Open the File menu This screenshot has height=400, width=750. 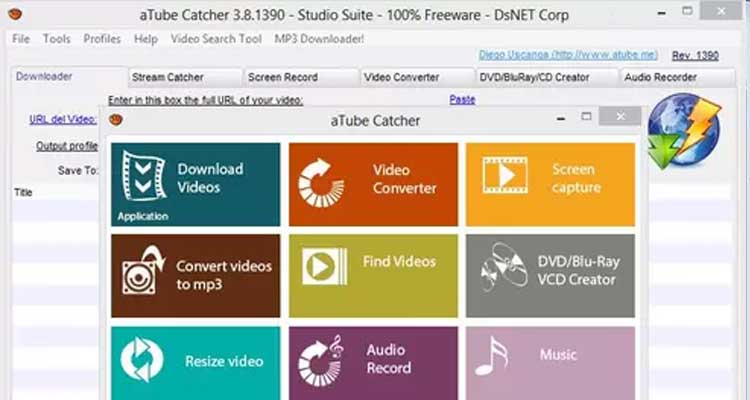[21, 39]
